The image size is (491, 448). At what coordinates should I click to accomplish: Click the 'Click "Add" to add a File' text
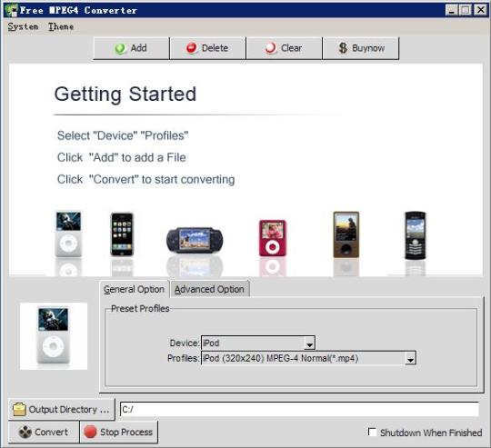pyautogui.click(x=122, y=157)
